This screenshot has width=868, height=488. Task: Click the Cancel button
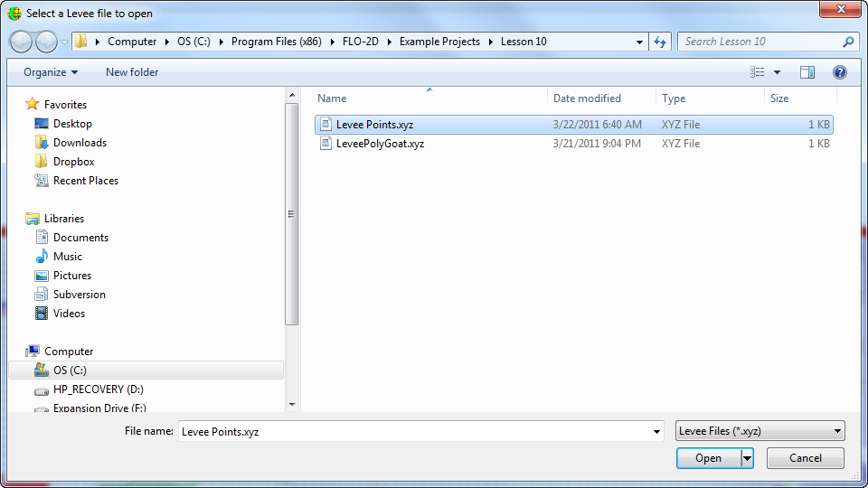click(x=805, y=458)
